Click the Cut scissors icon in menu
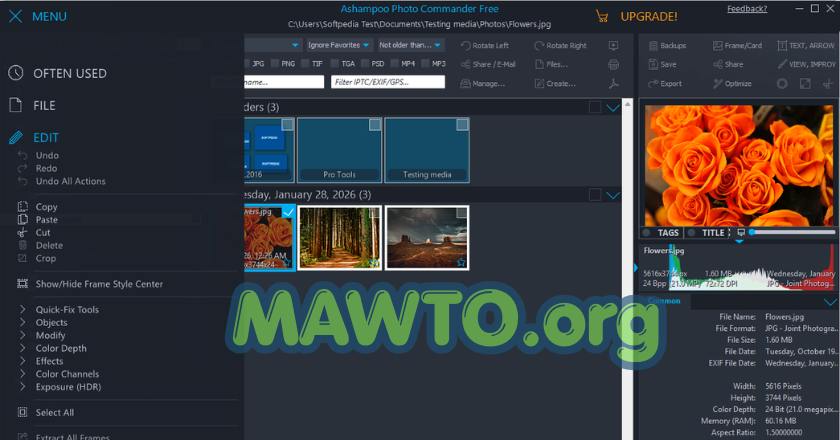Image resolution: width=840 pixels, height=440 pixels. pos(22,232)
